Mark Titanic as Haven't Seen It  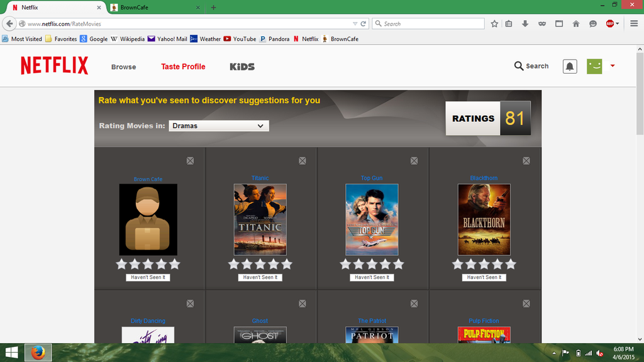coord(260,277)
